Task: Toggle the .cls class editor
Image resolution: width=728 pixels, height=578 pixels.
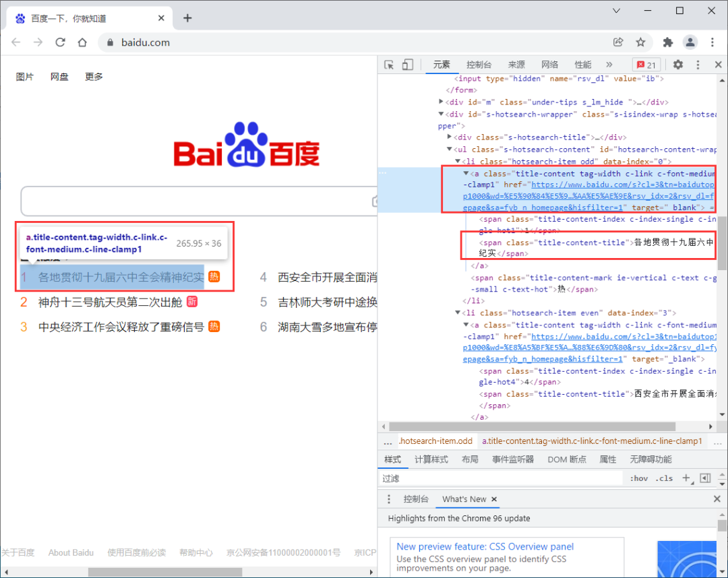Action: click(664, 478)
